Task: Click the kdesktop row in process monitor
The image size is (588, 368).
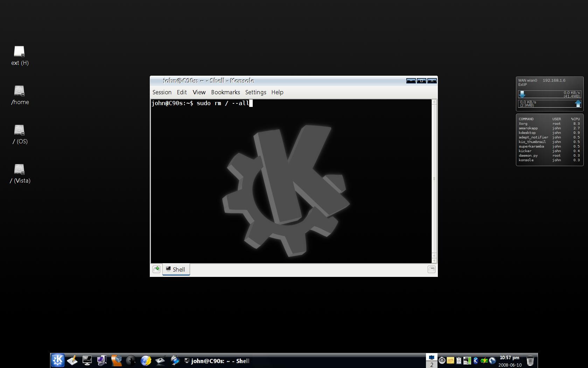Action: click(x=549, y=133)
